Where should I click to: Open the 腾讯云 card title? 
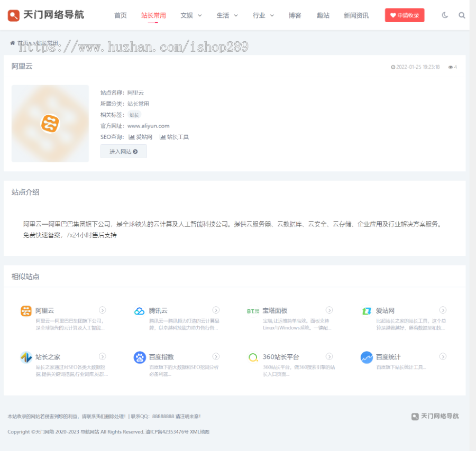click(158, 310)
